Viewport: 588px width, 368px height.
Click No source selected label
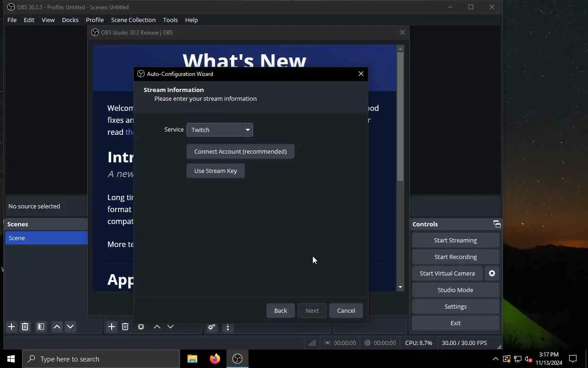pyautogui.click(x=34, y=206)
